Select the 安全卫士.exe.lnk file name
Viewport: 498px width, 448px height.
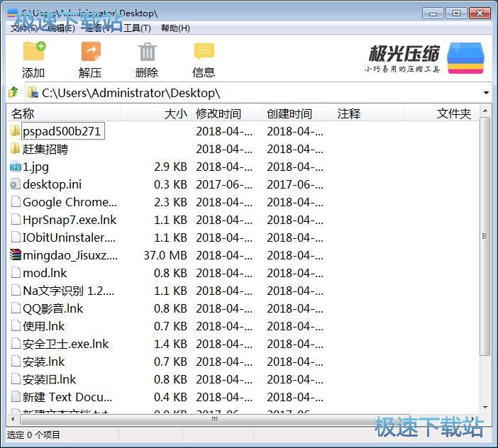(x=66, y=344)
